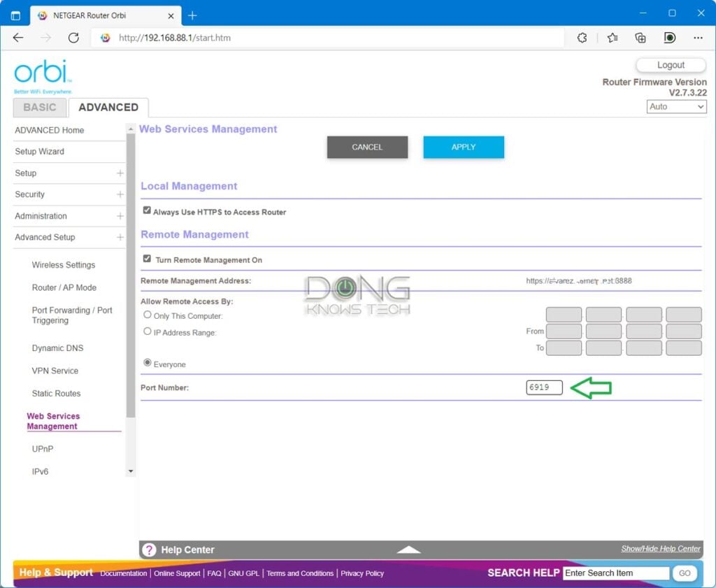Open IPv6 page

tap(40, 471)
